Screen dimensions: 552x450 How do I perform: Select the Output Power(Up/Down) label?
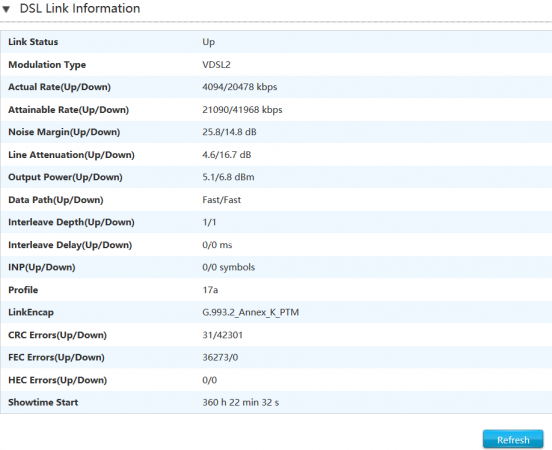click(65, 177)
